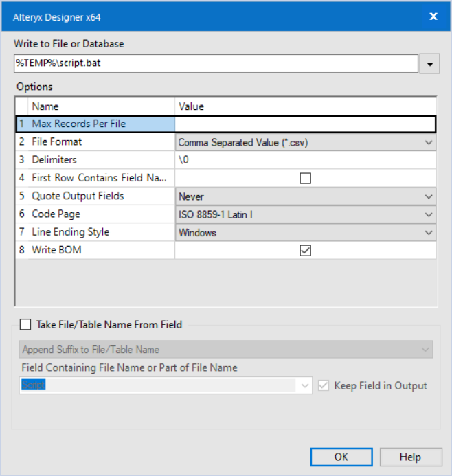The image size is (452, 476).
Task: Click row number 4 header cell
Action: 21,178
